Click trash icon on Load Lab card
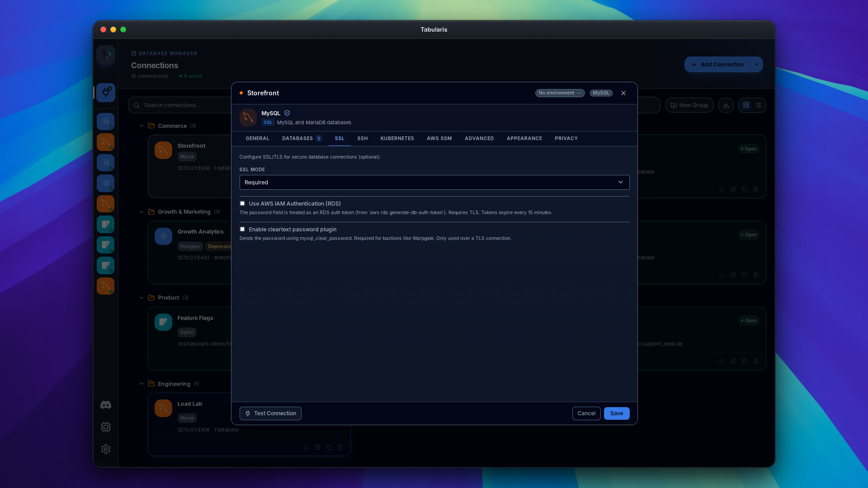The image size is (868, 488). [340, 447]
